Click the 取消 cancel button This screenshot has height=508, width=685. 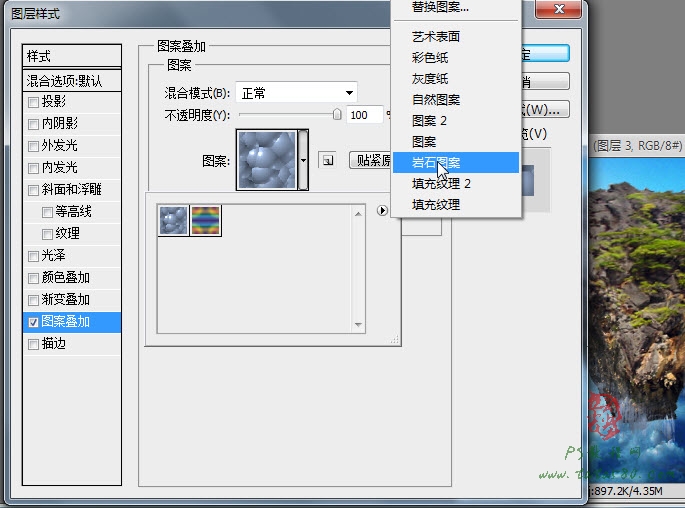545,81
